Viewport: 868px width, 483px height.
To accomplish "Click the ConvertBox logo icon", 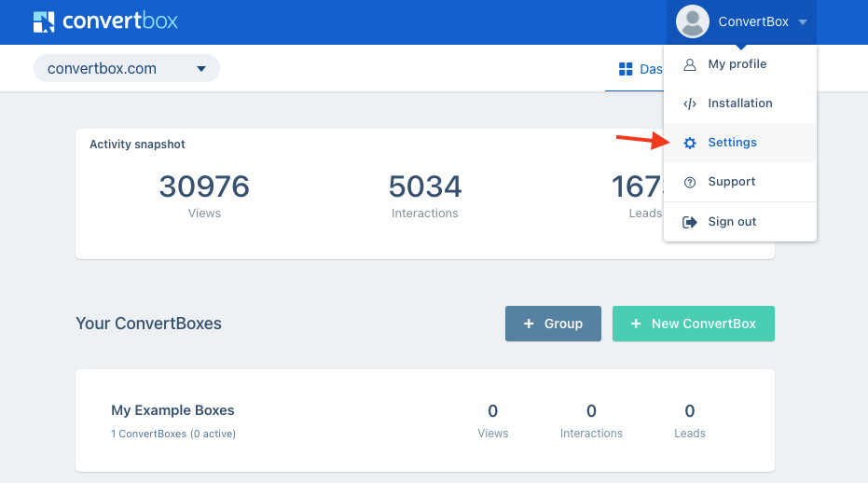I will pos(44,22).
